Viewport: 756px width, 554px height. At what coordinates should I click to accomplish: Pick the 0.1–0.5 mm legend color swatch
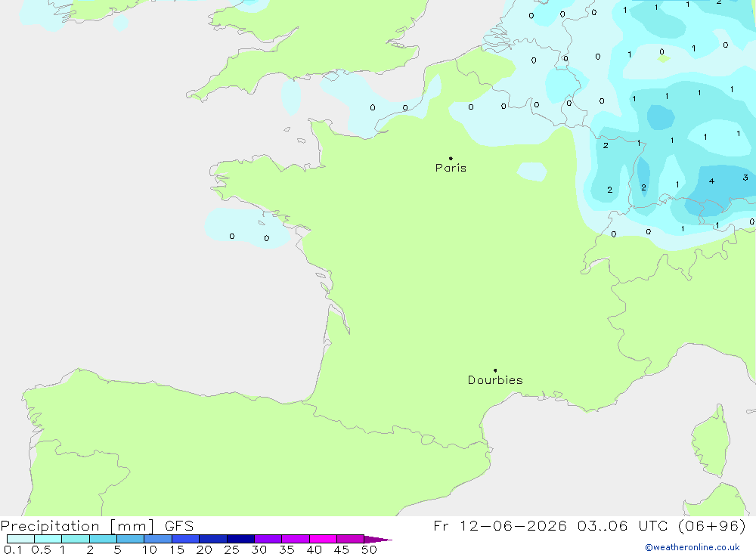pyautogui.click(x=20, y=539)
